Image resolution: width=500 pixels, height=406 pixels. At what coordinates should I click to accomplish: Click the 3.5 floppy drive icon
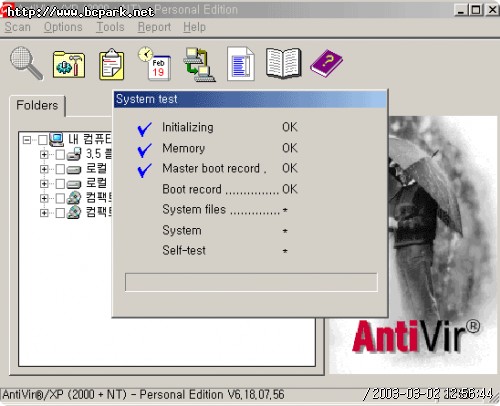point(74,154)
